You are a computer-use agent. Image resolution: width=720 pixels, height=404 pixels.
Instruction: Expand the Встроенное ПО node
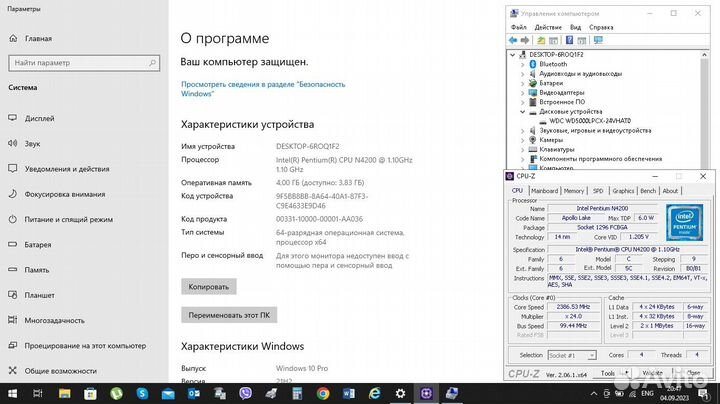pos(522,102)
